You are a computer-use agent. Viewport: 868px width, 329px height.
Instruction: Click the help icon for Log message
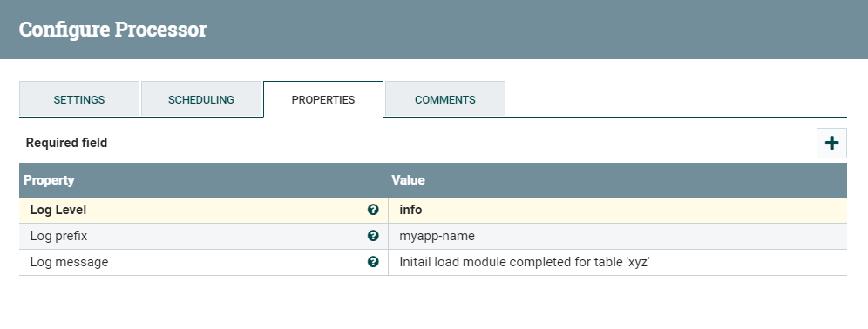click(373, 261)
